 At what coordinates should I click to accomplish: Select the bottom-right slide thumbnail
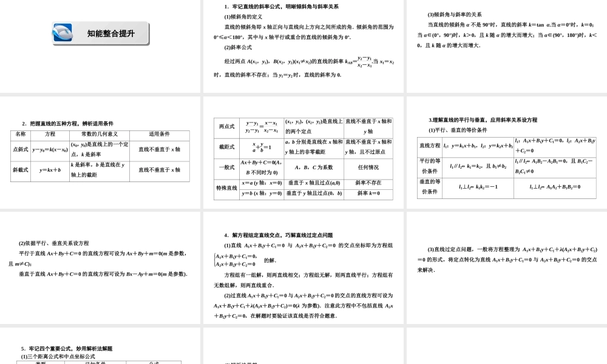506,346
